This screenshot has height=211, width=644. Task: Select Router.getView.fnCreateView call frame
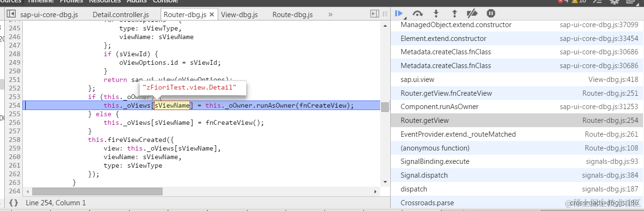click(x=517, y=93)
